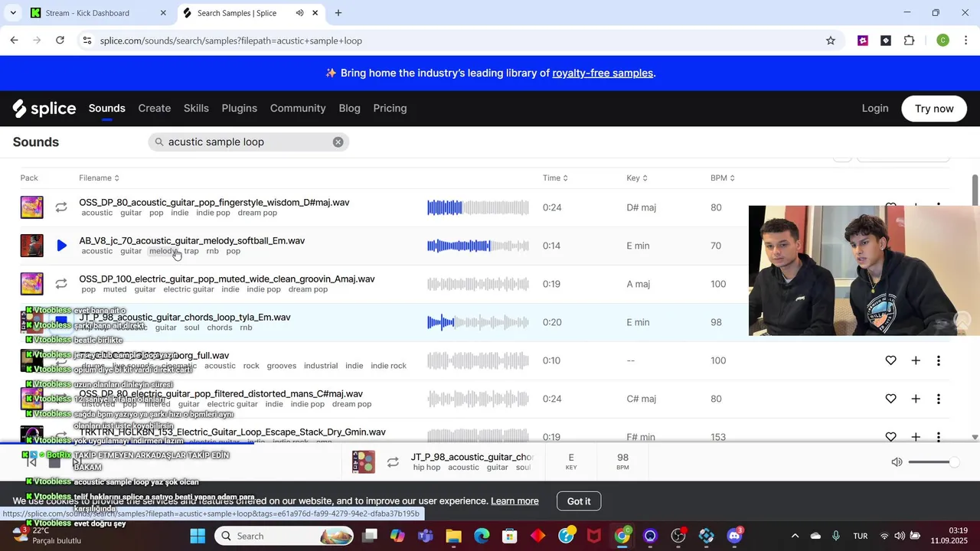
Task: Open more options for C# maj sample row
Action: 939,399
